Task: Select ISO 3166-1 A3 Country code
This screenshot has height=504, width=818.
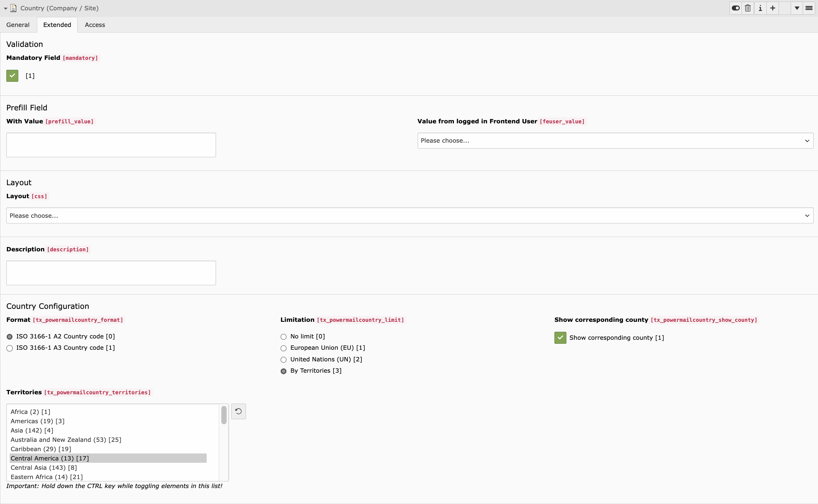Action: pos(10,348)
